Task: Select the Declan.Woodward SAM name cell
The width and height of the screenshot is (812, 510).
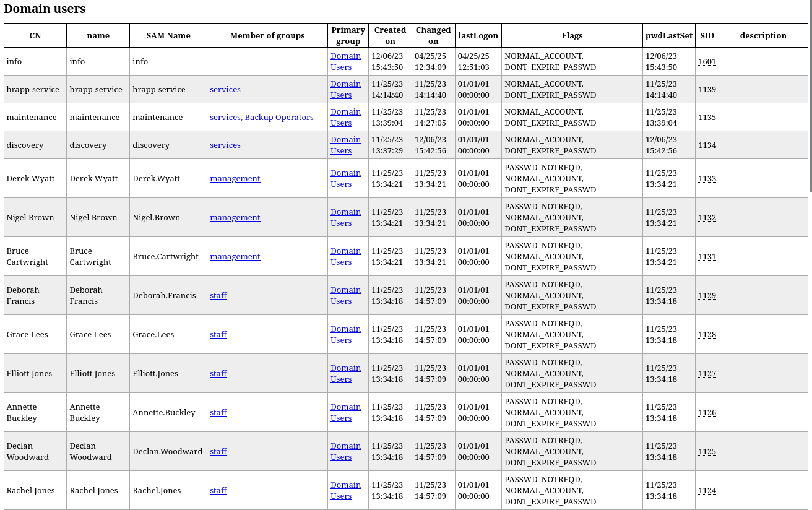Action: 168,451
